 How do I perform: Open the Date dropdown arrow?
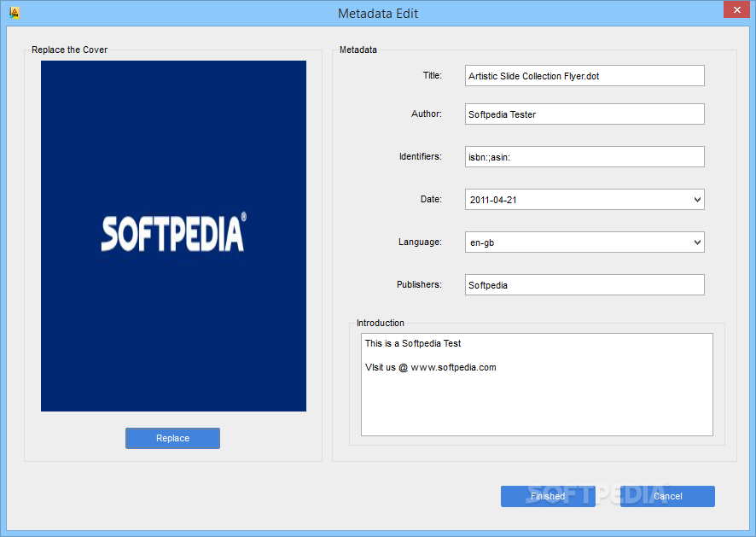697,199
